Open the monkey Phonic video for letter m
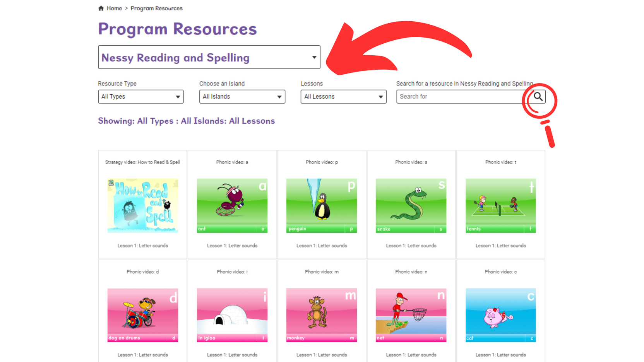The width and height of the screenshot is (644, 362). (321, 315)
